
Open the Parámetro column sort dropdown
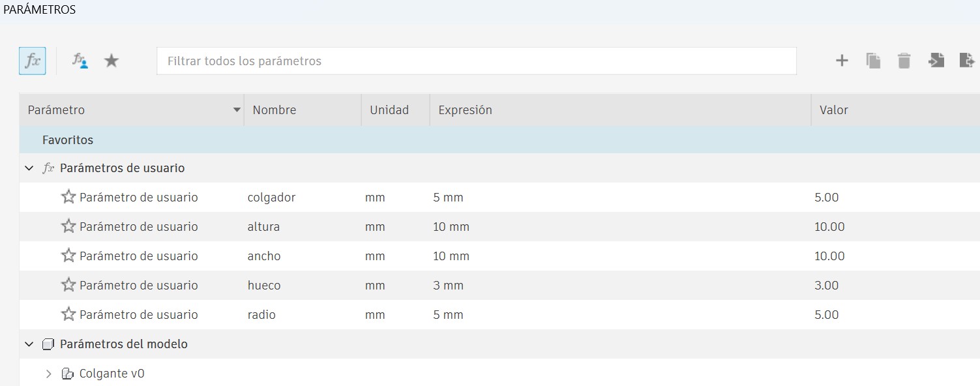click(x=236, y=110)
